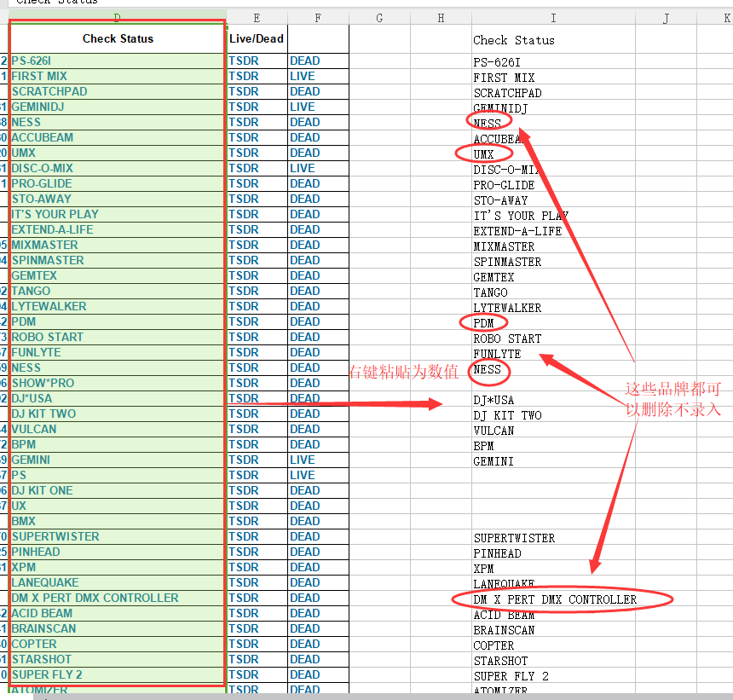This screenshot has height=700, width=733.
Task: Click the ROBO START cell in column I
Action: pyautogui.click(x=553, y=338)
